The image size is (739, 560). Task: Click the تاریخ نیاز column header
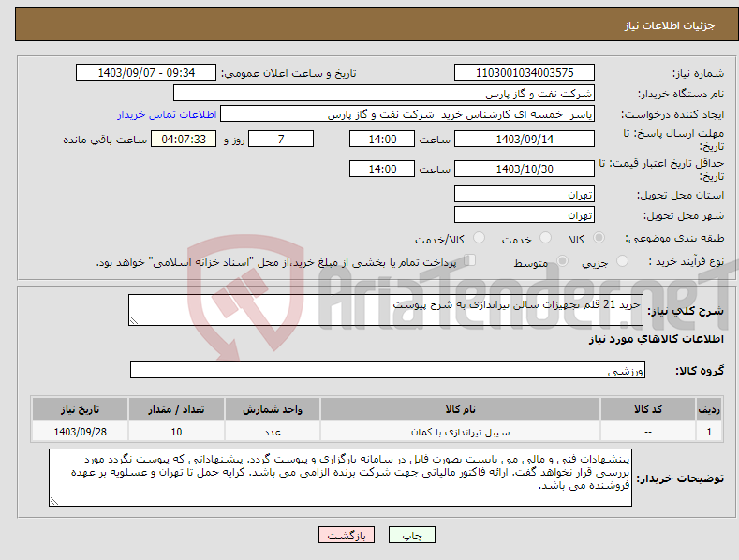coord(81,409)
